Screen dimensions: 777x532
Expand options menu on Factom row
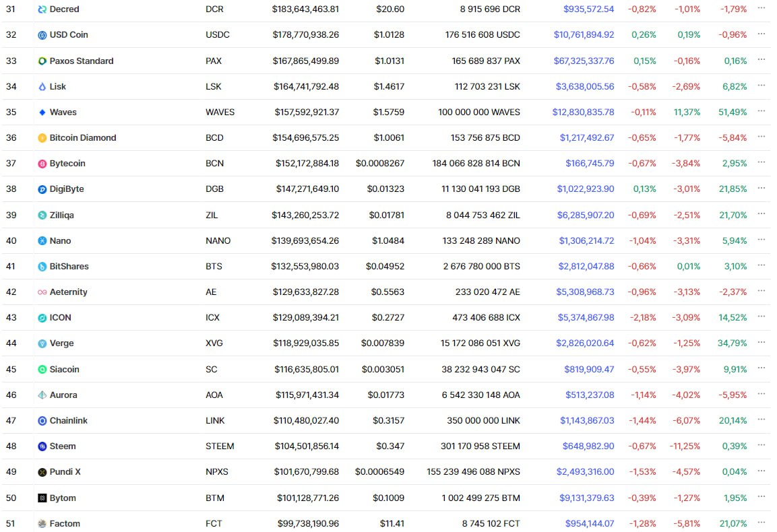coord(761,523)
